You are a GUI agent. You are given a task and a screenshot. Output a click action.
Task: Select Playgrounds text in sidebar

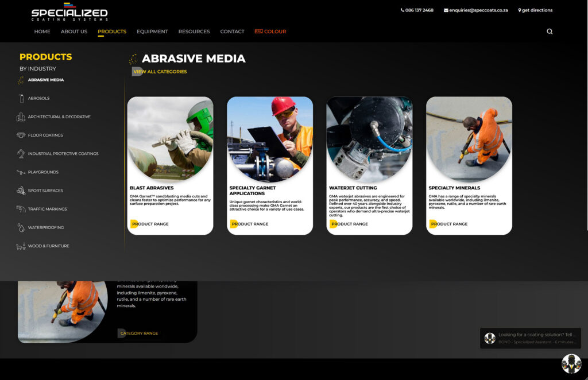(43, 172)
